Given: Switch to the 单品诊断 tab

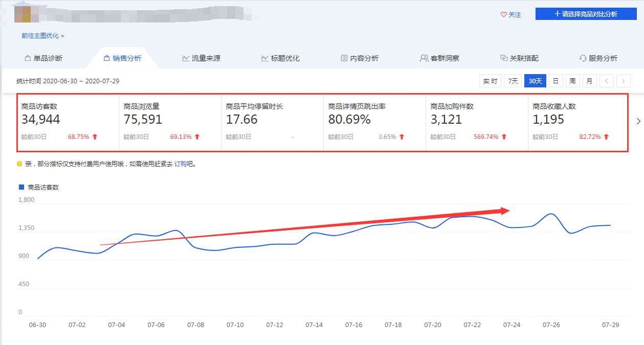Looking at the screenshot, I should point(43,58).
